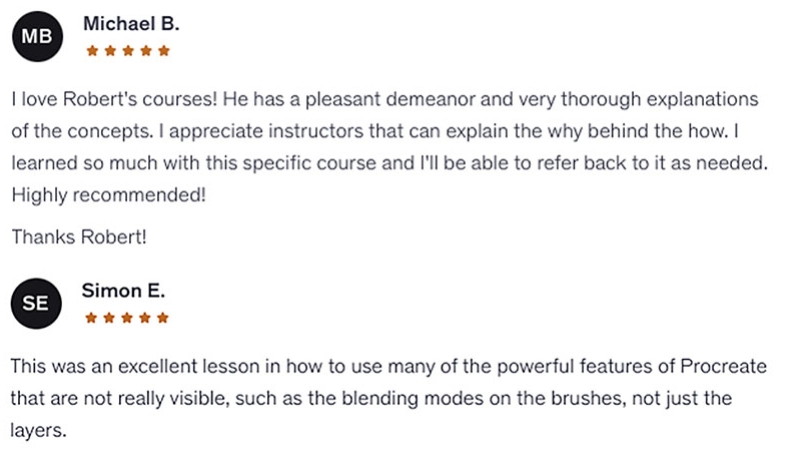The height and width of the screenshot is (457, 794).
Task: Click the second star in Simon E.'s rating
Action: pos(108,319)
